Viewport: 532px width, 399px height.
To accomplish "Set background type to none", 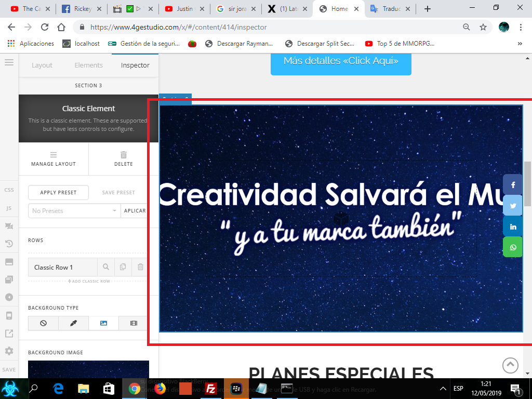I will click(x=43, y=323).
